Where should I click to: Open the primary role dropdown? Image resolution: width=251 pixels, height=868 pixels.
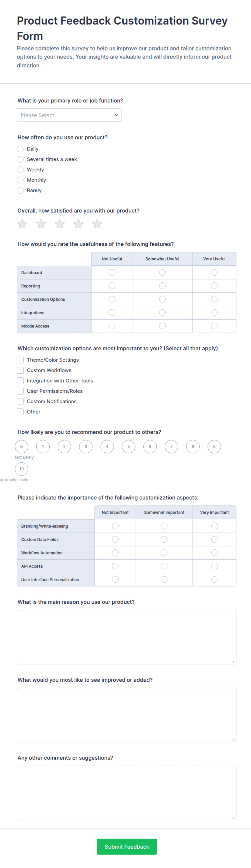point(69,115)
